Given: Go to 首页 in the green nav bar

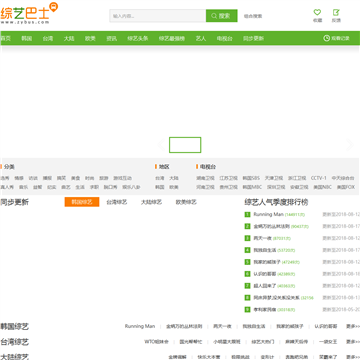Looking at the screenshot, I should pyautogui.click(x=5, y=38).
